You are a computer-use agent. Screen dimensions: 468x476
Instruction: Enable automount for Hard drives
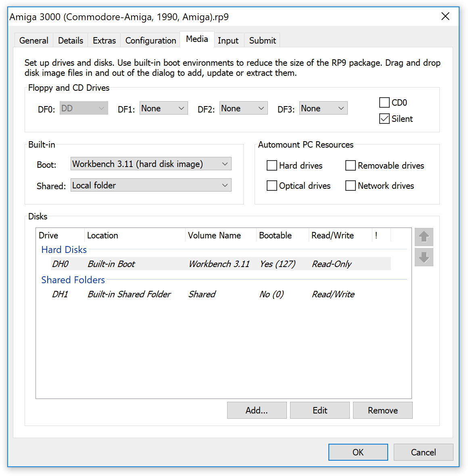[272, 165]
